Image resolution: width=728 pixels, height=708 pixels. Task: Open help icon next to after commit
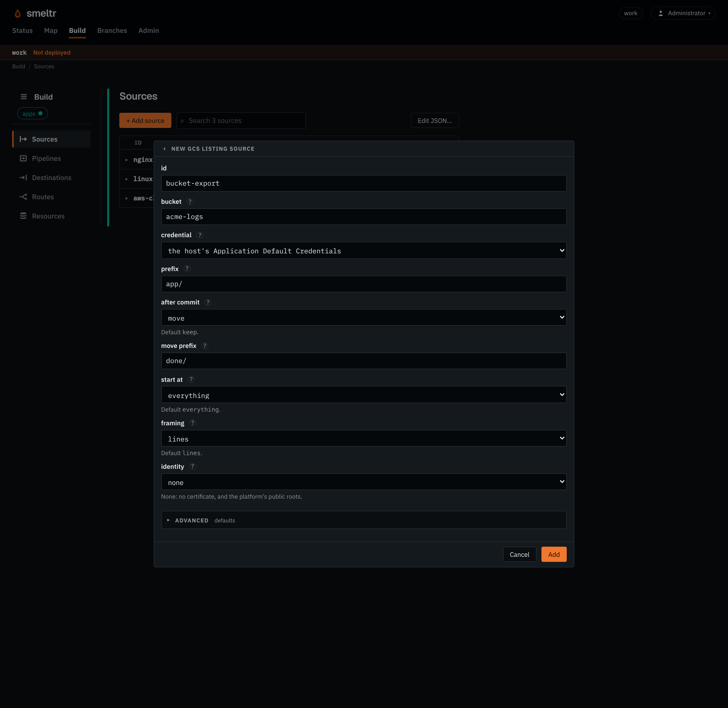pyautogui.click(x=208, y=302)
